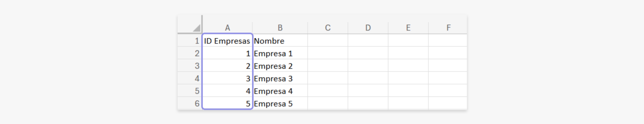Select row 4 header
The height and width of the screenshot is (124, 644).
click(190, 78)
